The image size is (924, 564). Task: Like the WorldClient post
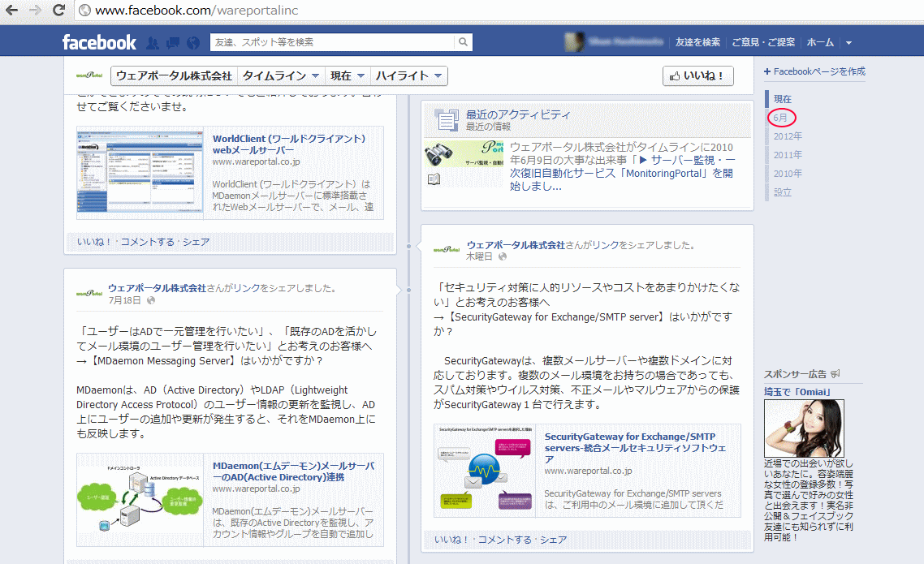(94, 242)
